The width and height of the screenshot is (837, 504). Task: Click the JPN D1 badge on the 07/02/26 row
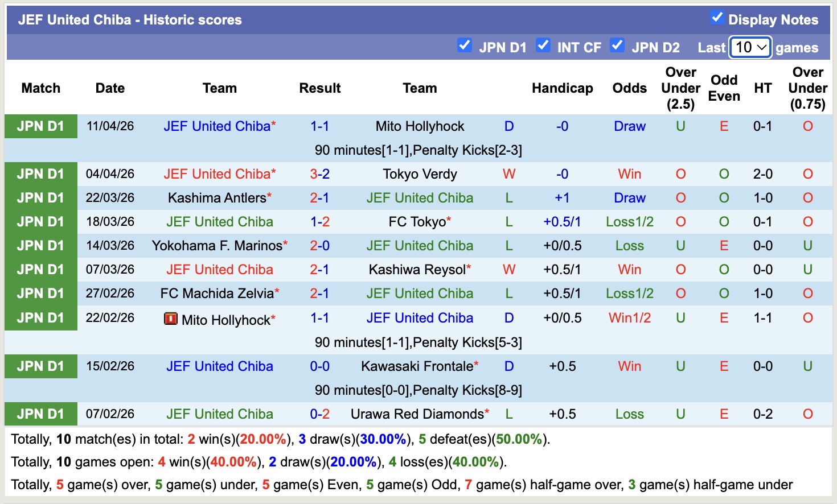click(40, 414)
